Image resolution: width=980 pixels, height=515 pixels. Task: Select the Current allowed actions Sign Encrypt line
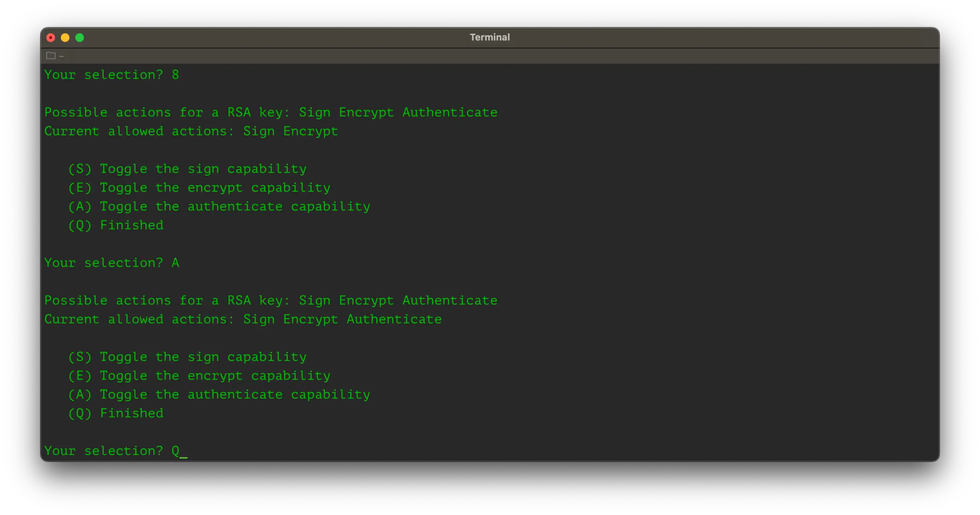[x=191, y=131]
